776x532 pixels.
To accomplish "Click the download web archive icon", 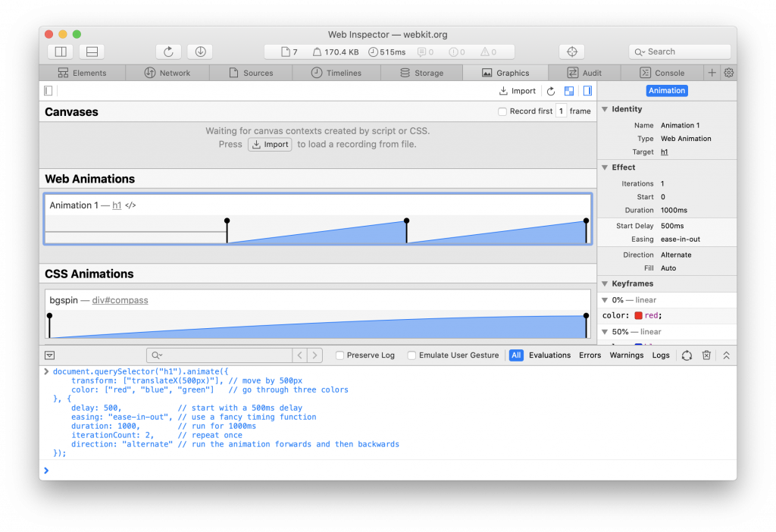I will click(x=200, y=52).
